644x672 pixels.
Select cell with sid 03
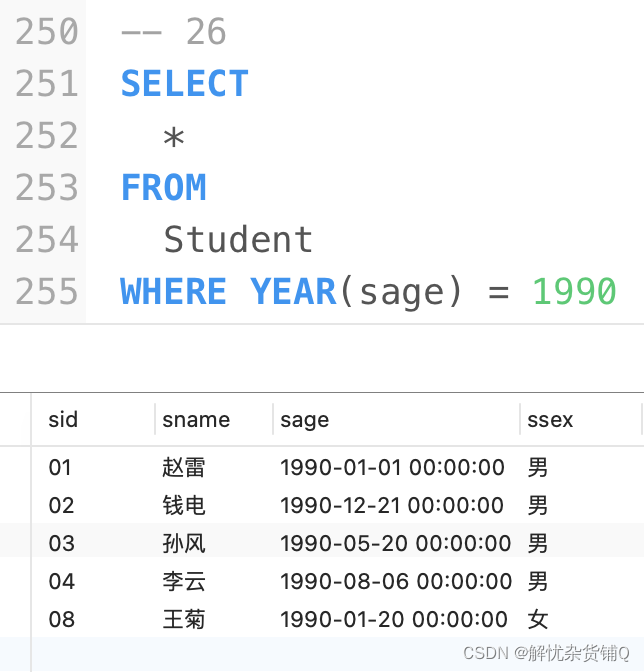coord(62,543)
